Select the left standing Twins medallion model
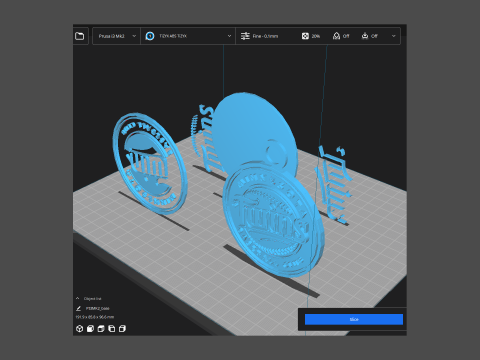 click(x=149, y=163)
